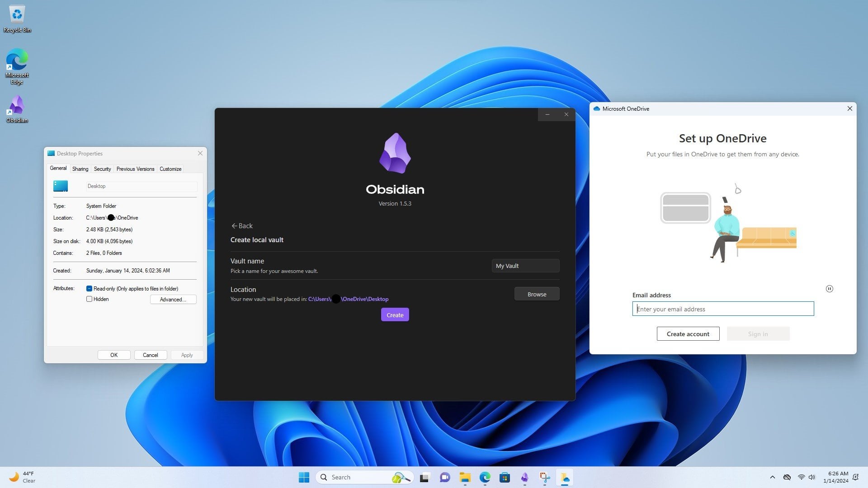Click the Previous Versions tab in Desktop Properties
This screenshot has width=868, height=488.
[x=135, y=169]
